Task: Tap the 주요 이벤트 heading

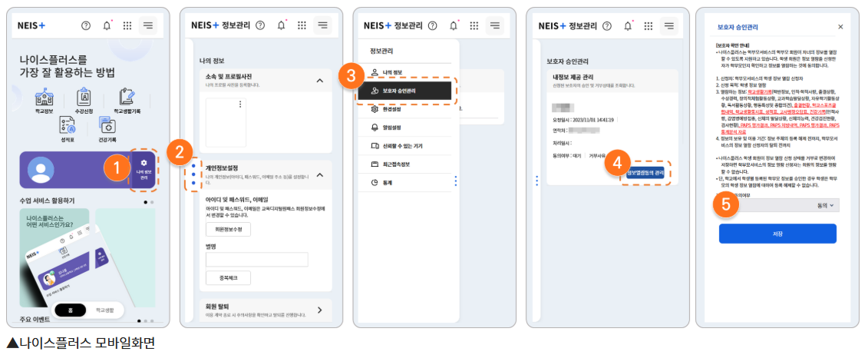Action: pos(35,320)
